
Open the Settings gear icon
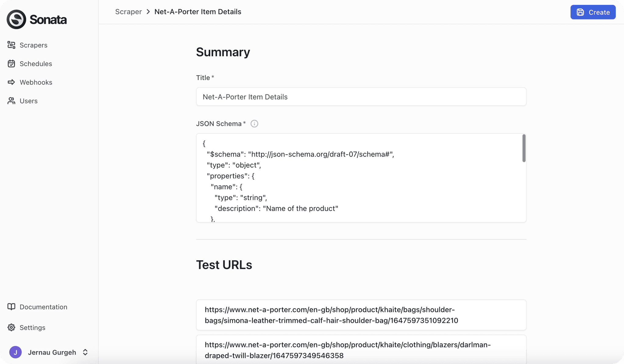pyautogui.click(x=11, y=327)
